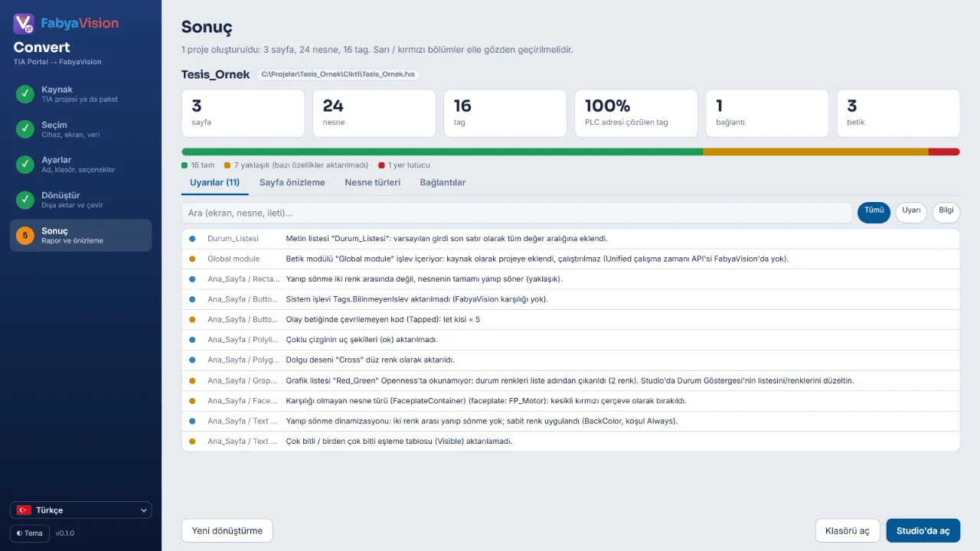This screenshot has width=980, height=551.
Task: Click the "24 nesne" statistics card
Action: click(x=374, y=113)
